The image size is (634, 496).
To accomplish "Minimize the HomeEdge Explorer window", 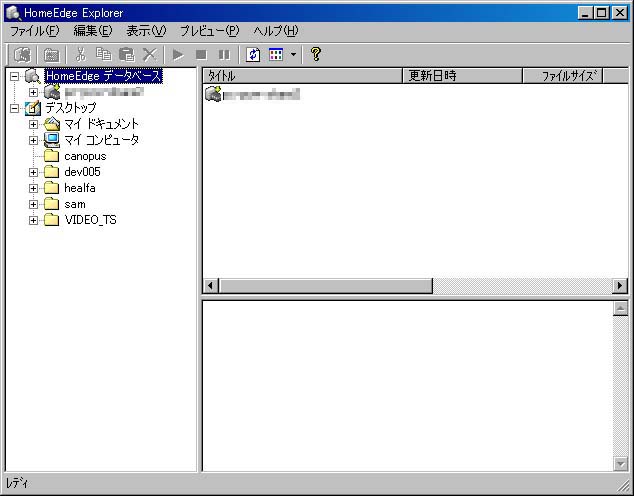I will [585, 13].
